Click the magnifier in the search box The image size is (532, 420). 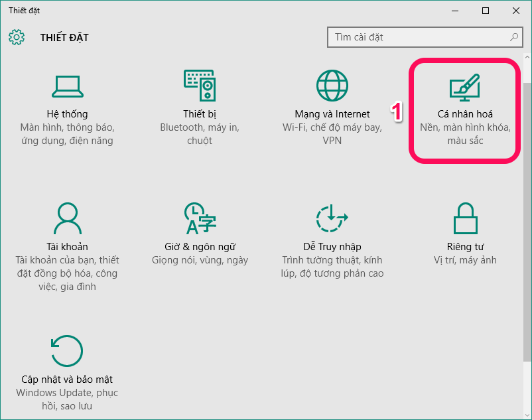click(x=514, y=37)
